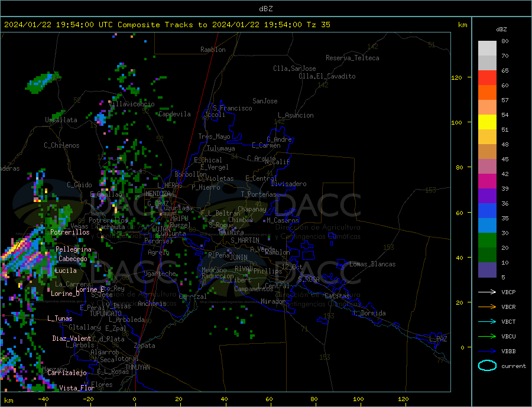Click the S_MARTIN label
Viewport: 532px width, 407px height.
point(245,240)
